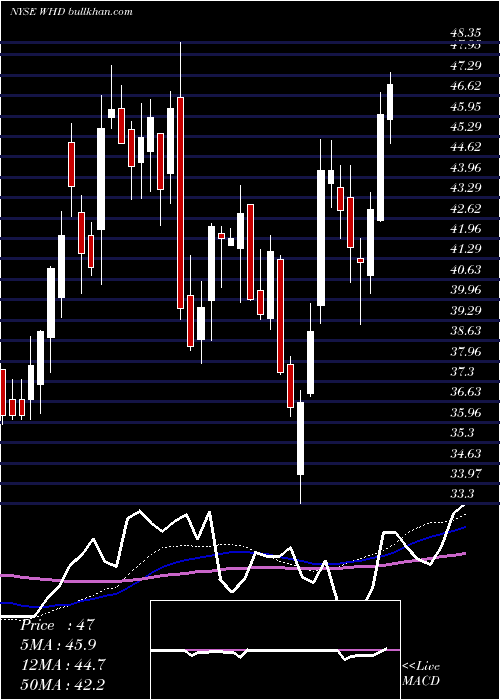Click the 'NYSE WHD' chart title text
Viewport: 500px width, 700px height.
tap(36, 12)
